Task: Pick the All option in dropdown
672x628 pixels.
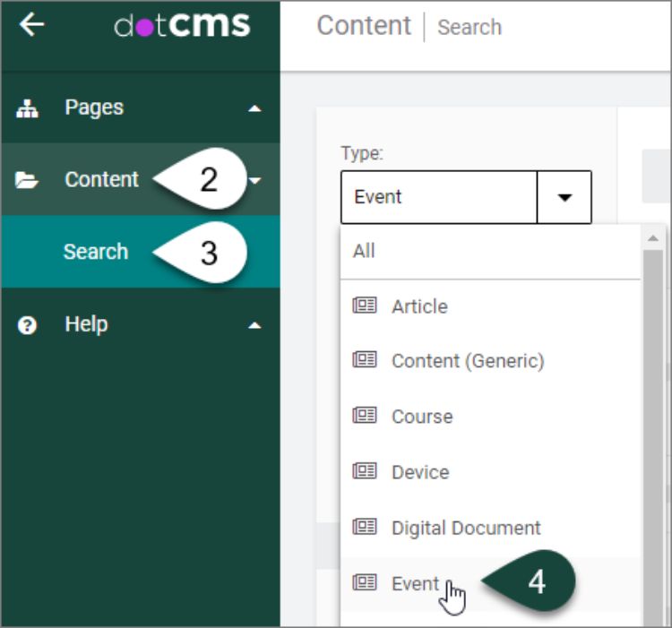Action: coord(364,251)
